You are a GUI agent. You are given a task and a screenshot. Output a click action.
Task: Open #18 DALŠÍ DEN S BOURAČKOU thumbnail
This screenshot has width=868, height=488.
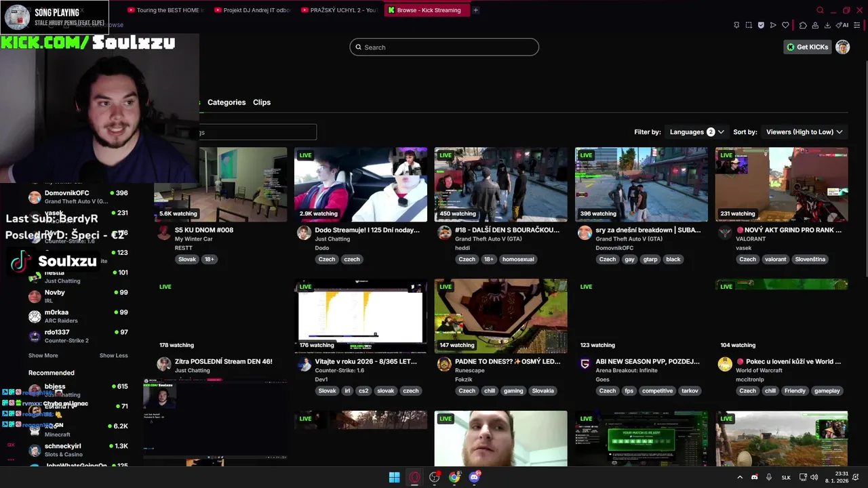point(501,184)
